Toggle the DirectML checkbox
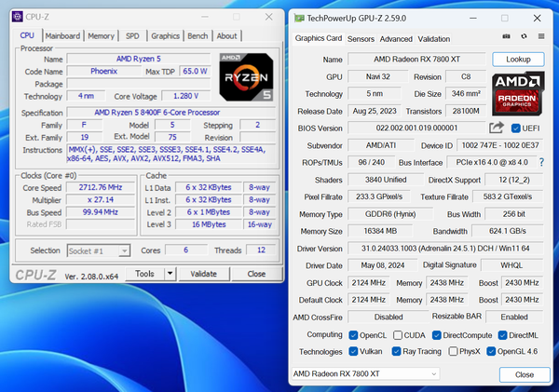Viewport: 559px width, 392px height. tap(503, 335)
